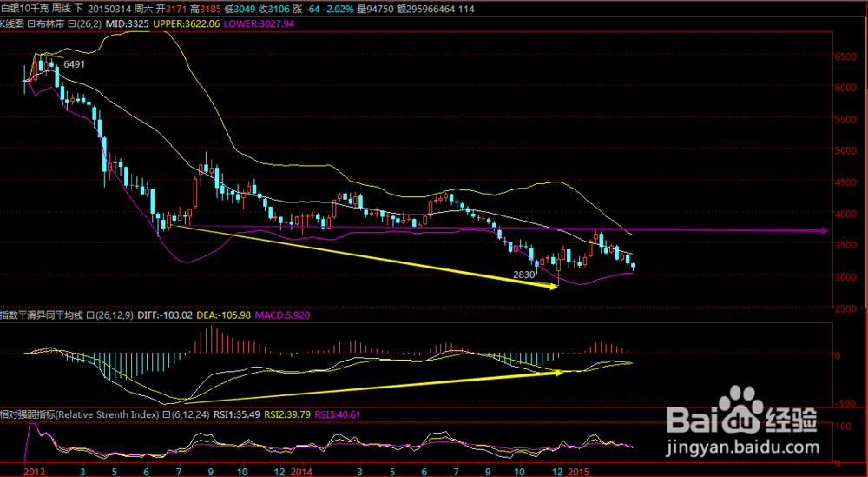Viewport: 868px width, 477px height.
Task: Click the LOWER:3027.94 value
Action: coord(259,23)
